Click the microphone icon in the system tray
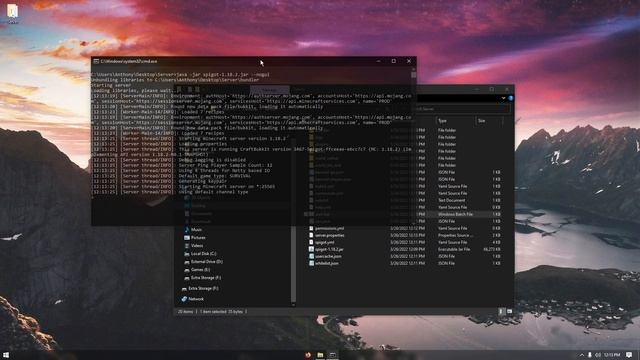This screenshot has width=640, height=360. click(x=590, y=355)
